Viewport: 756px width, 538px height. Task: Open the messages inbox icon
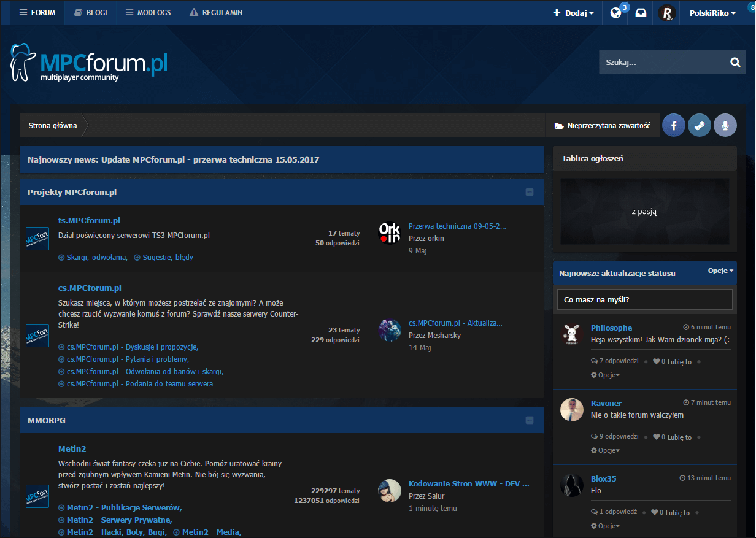click(x=641, y=13)
